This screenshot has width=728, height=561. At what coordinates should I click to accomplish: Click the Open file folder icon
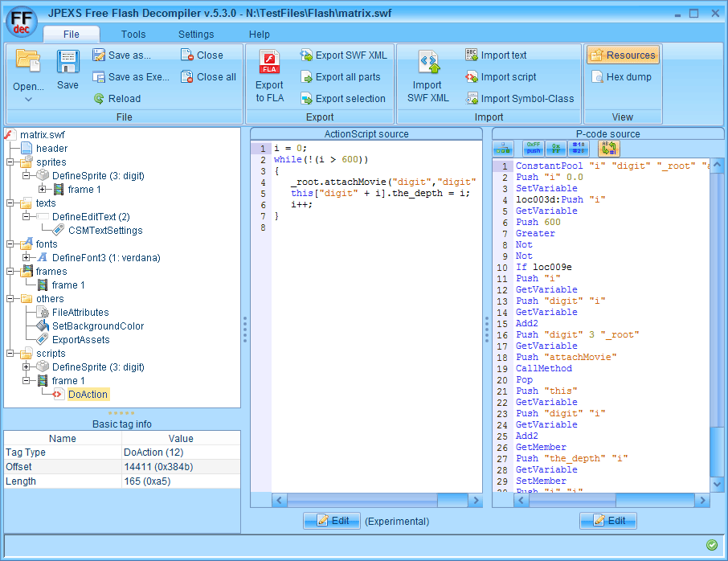point(28,63)
